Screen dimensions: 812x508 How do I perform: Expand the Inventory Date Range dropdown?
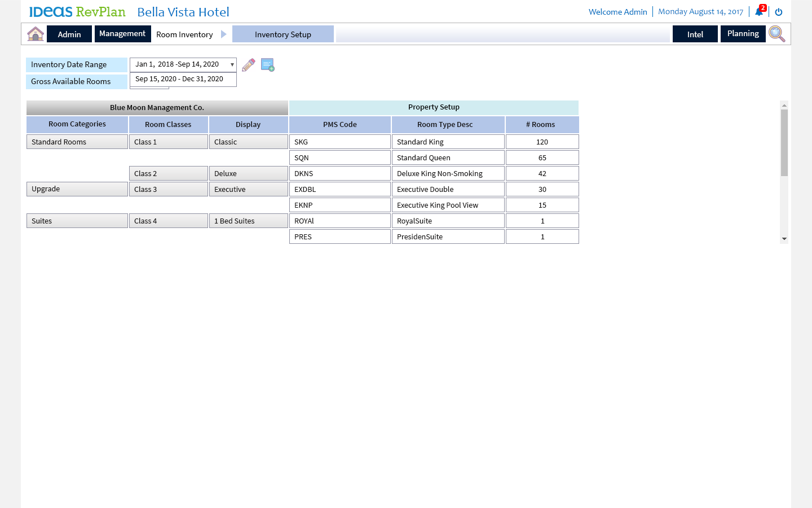pyautogui.click(x=232, y=65)
